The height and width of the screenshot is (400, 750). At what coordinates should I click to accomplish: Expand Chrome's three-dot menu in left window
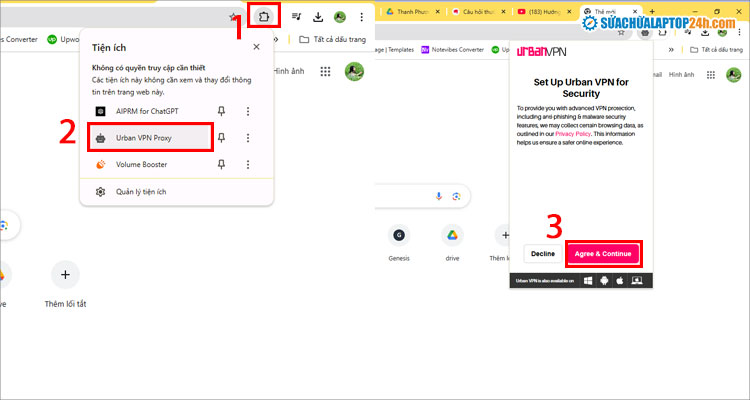click(x=361, y=17)
